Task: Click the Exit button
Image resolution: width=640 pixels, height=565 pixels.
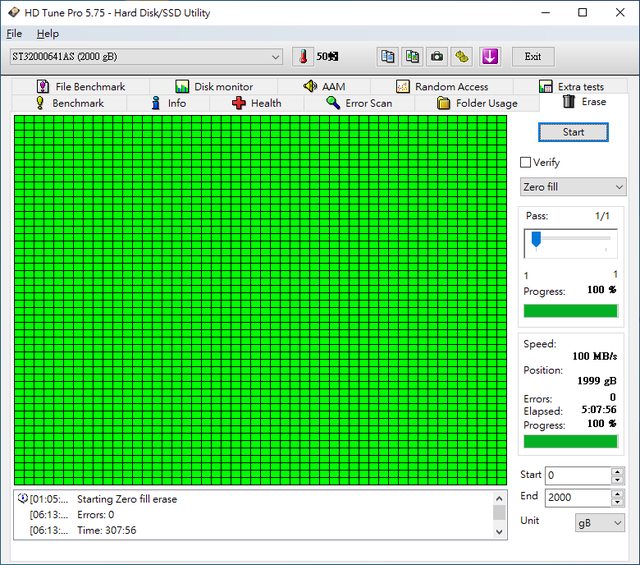Action: point(532,56)
